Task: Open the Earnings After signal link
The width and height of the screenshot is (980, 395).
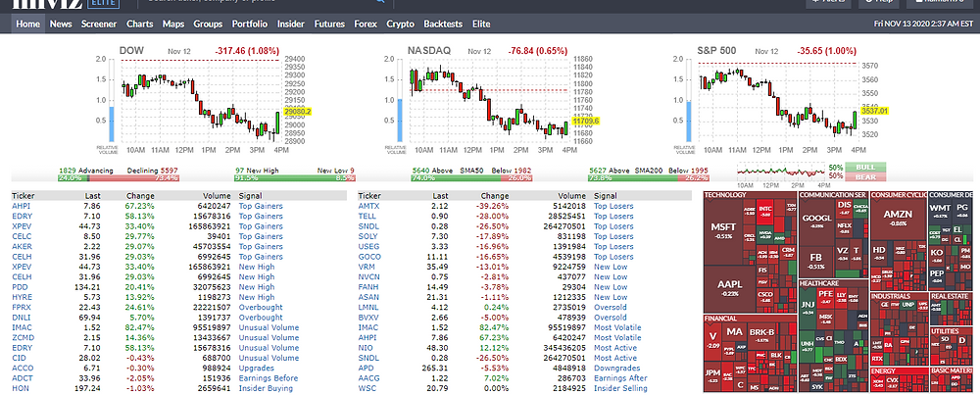Action: point(620,378)
